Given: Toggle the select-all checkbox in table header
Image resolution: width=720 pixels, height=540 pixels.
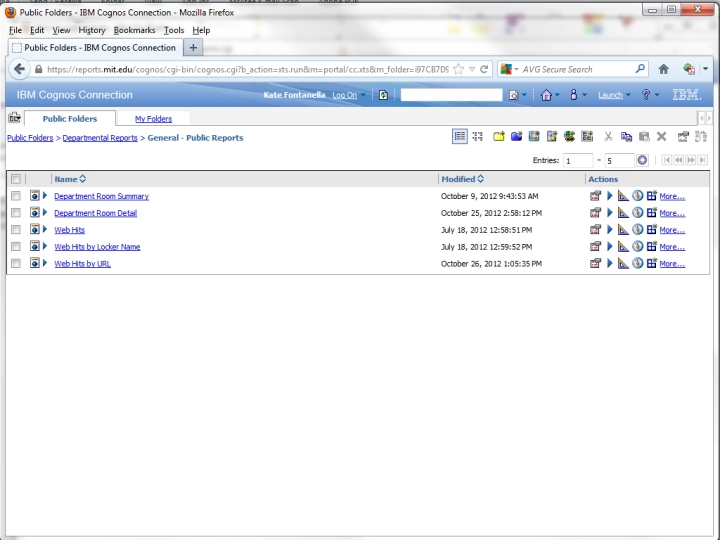Looking at the screenshot, I should [16, 179].
